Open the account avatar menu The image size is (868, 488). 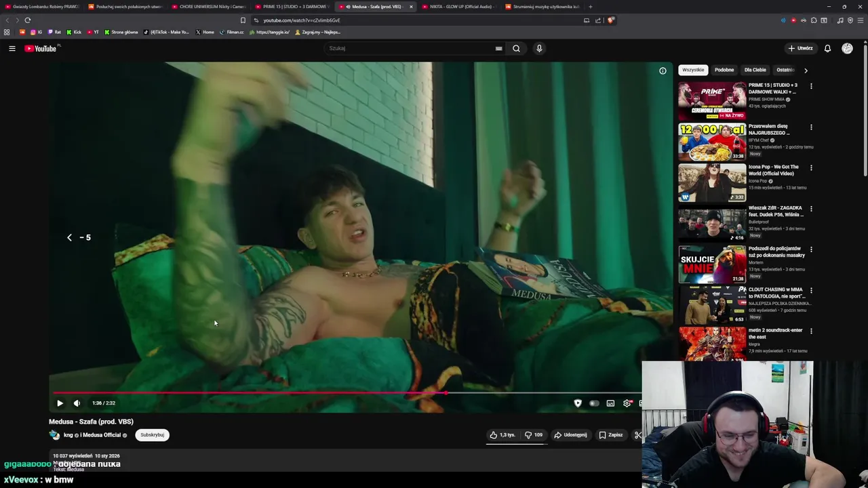847,48
